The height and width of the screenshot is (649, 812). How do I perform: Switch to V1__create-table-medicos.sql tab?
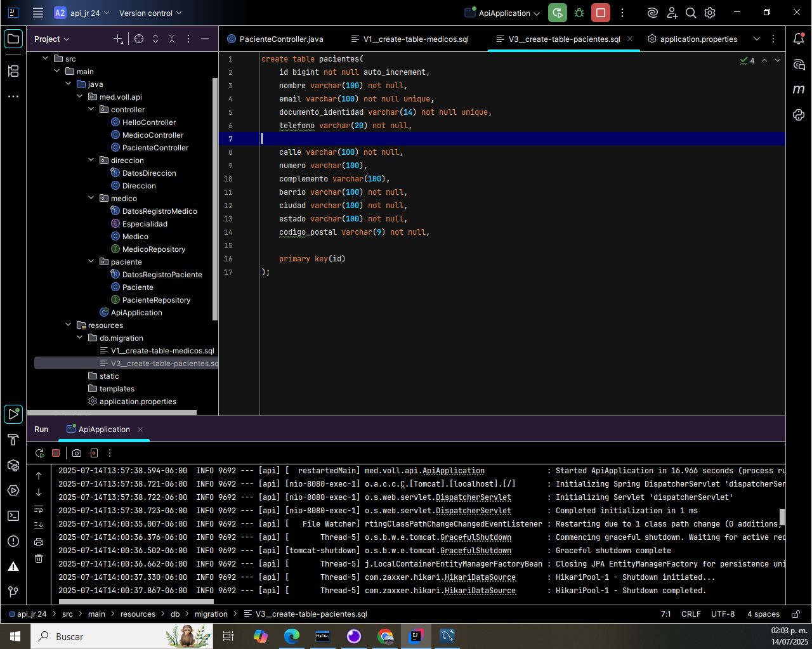[x=410, y=39]
